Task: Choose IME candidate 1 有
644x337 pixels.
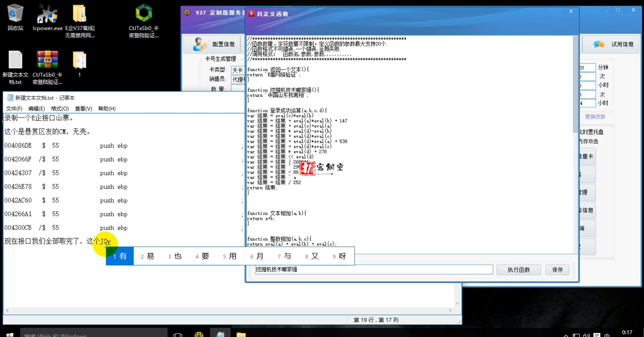Action: 120,256
